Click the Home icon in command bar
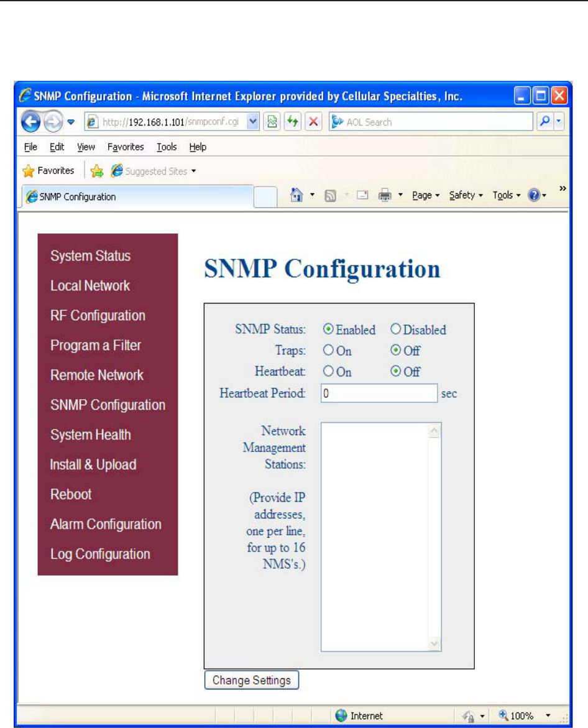This screenshot has height=728, width=588. (x=296, y=195)
